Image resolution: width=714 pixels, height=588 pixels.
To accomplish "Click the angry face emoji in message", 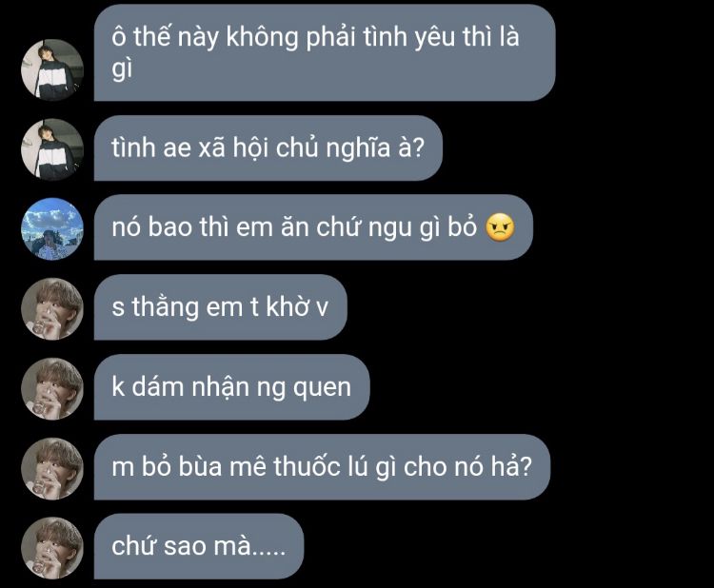I will tap(500, 227).
